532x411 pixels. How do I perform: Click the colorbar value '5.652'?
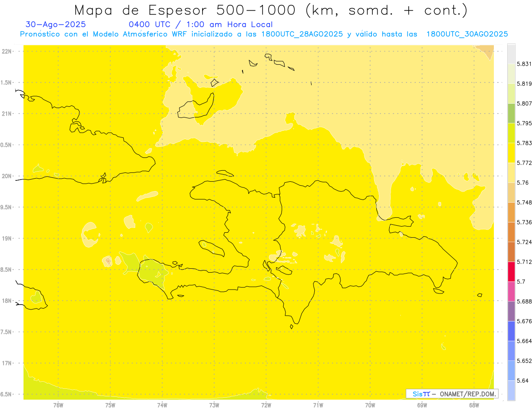click(524, 361)
